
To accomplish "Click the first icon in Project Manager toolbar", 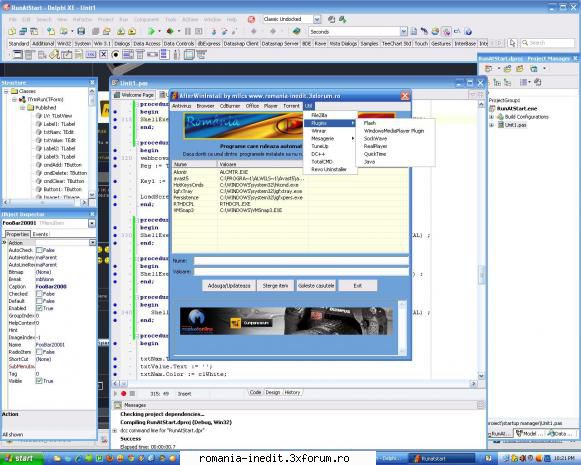I will 489,69.
